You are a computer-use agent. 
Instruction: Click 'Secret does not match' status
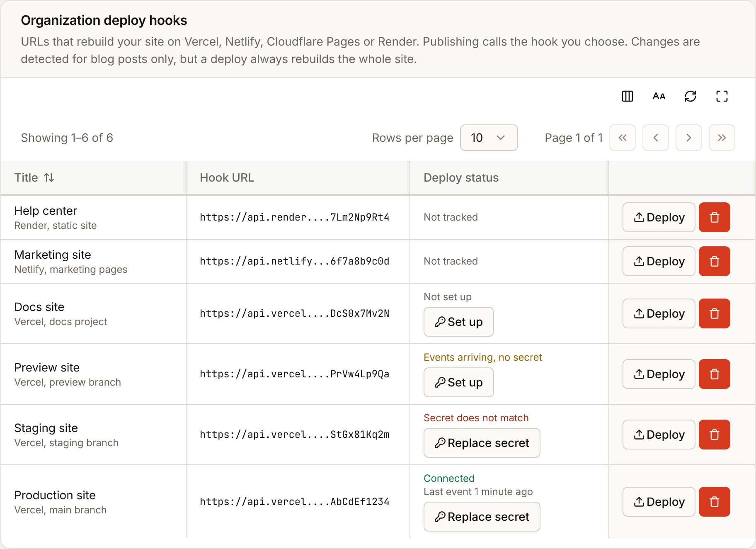pos(476,418)
